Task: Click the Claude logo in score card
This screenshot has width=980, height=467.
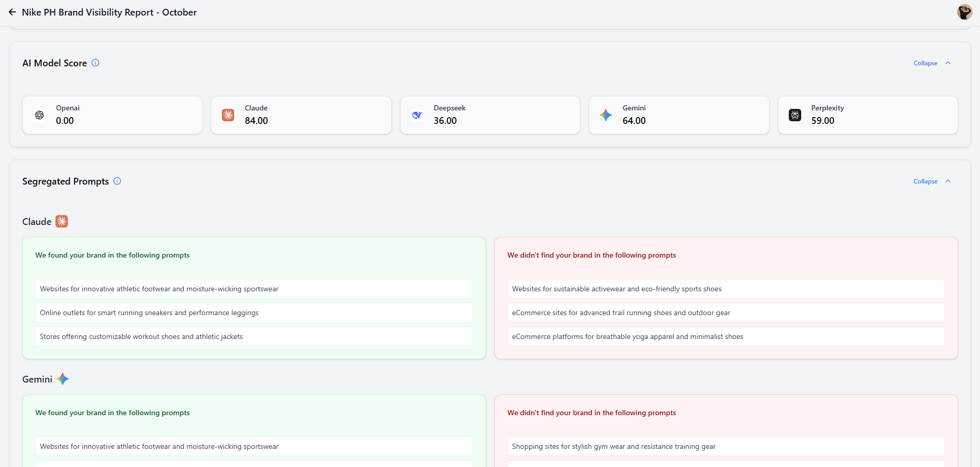Action: click(x=228, y=115)
